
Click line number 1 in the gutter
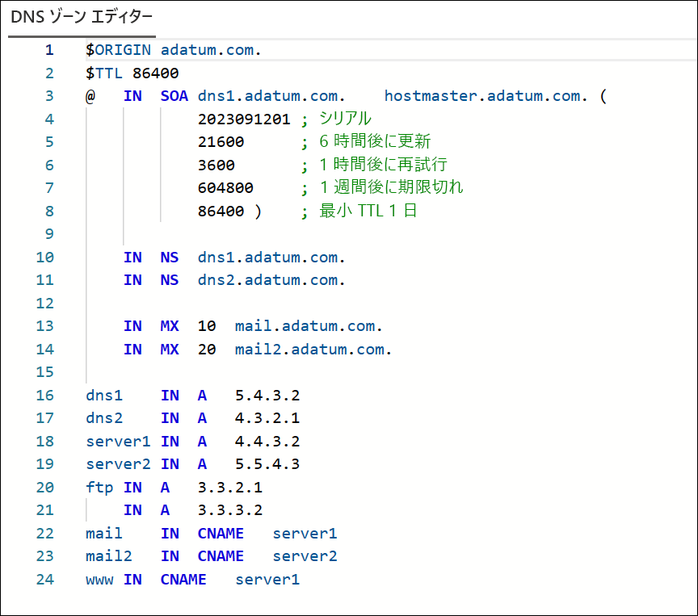(49, 50)
